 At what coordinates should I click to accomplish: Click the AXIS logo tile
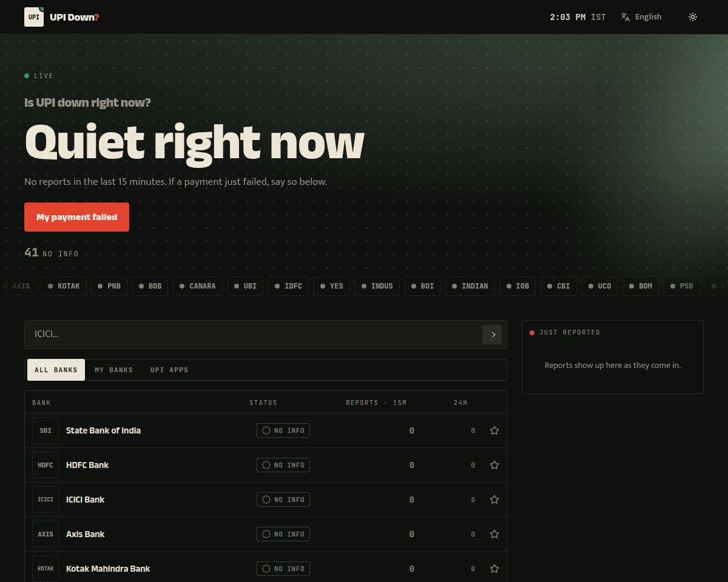pos(45,534)
